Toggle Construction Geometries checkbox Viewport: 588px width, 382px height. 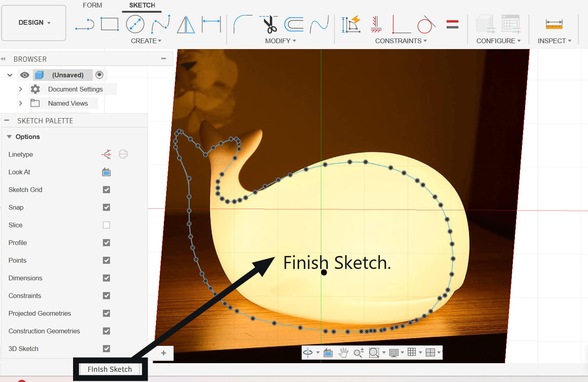tap(106, 331)
